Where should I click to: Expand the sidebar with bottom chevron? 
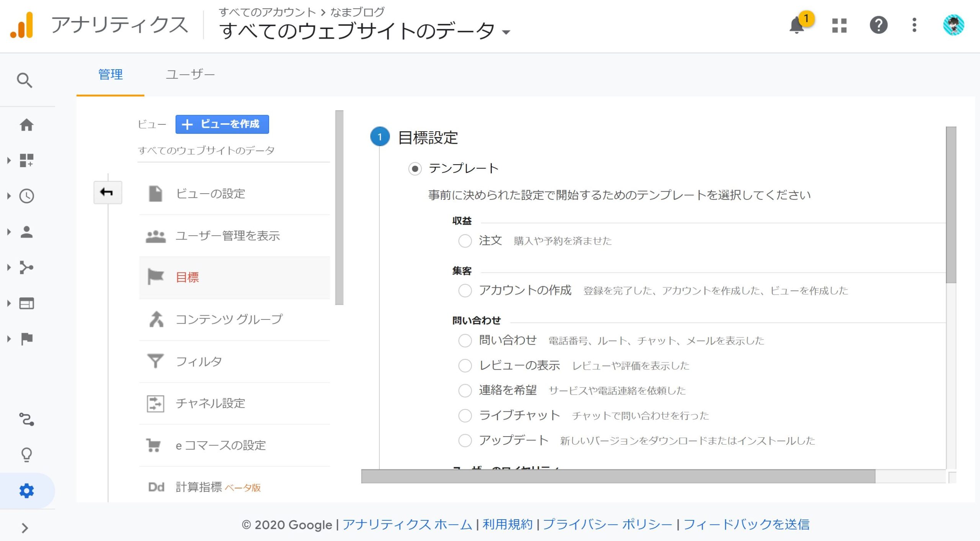[x=25, y=528]
